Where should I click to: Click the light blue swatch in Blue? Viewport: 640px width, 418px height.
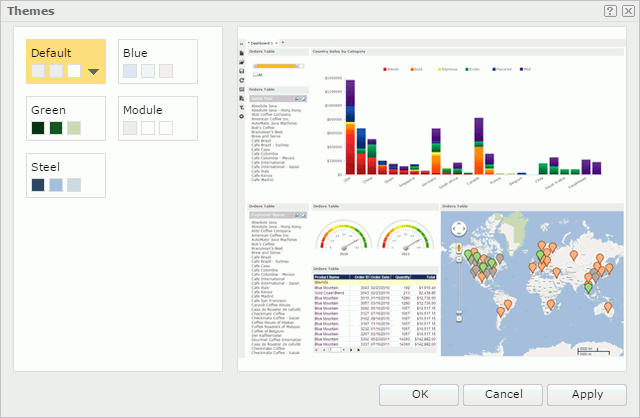pyautogui.click(x=130, y=71)
